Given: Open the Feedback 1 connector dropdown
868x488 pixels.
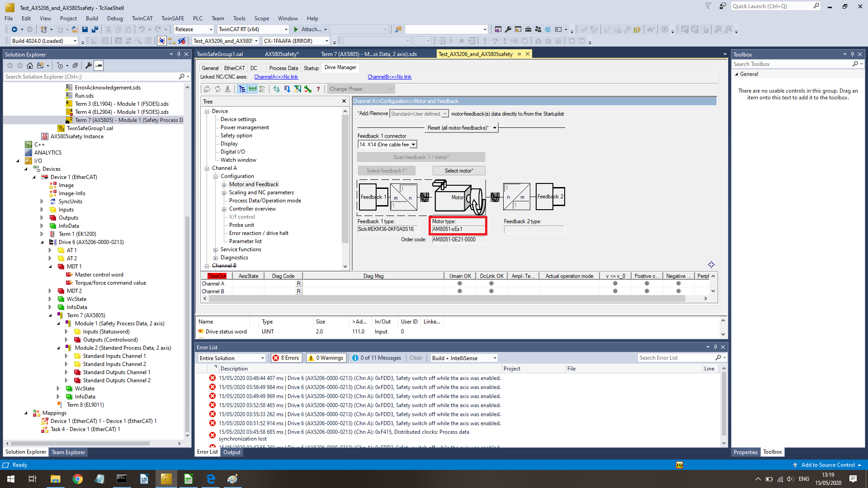Looking at the screenshot, I should click(x=413, y=145).
